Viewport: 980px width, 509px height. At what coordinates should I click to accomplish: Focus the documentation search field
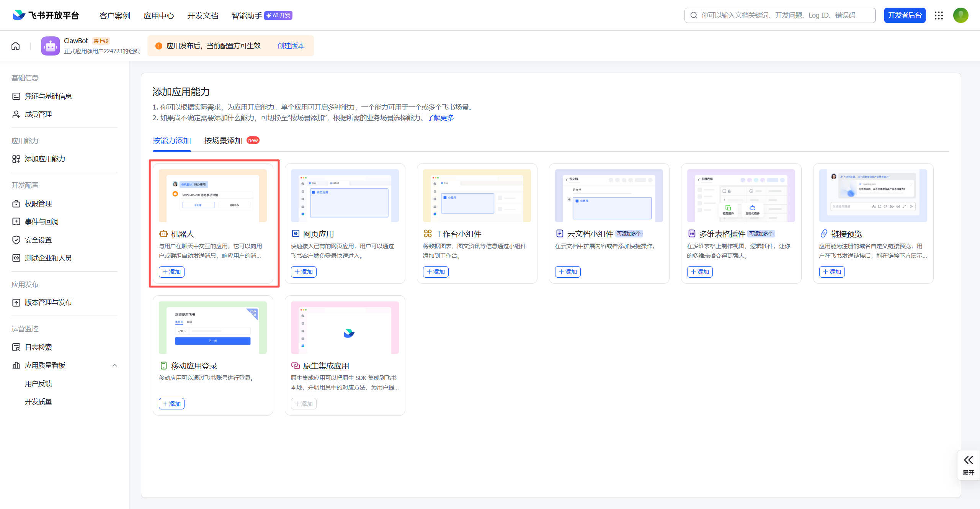click(779, 15)
